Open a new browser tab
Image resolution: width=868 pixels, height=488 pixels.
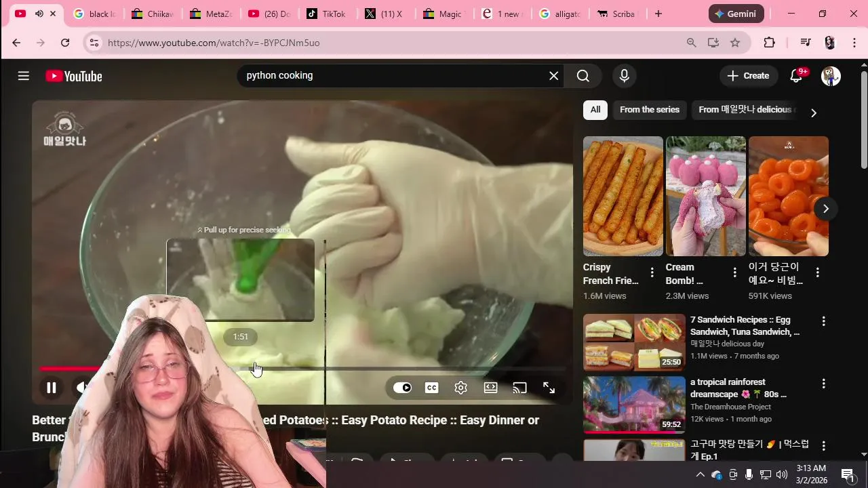coord(658,14)
